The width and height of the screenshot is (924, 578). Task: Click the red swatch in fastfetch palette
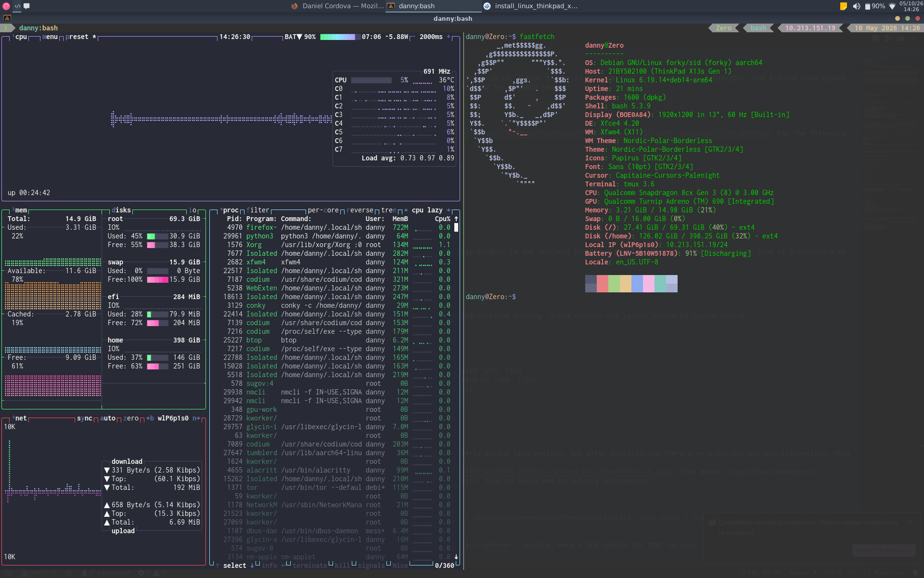point(603,284)
